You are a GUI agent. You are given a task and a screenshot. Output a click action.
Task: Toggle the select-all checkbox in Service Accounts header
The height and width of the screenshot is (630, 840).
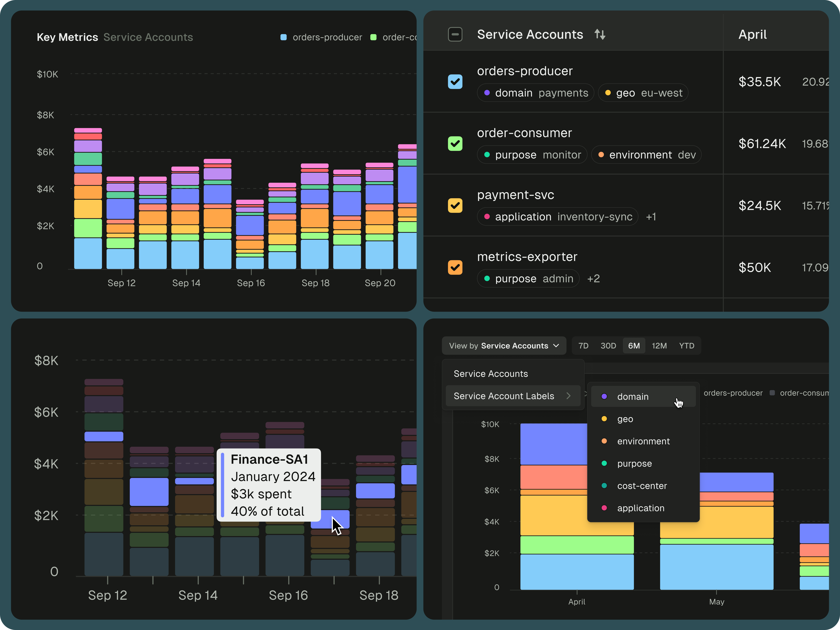[x=455, y=34]
